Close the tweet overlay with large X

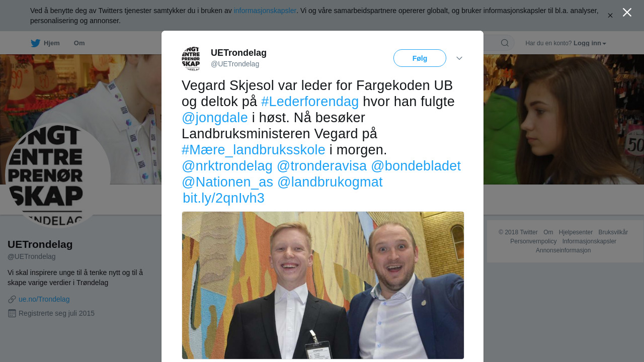pos(627,12)
